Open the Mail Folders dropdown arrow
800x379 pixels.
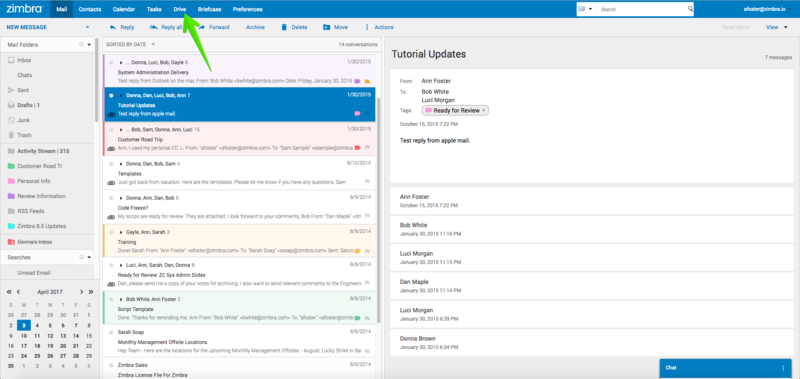89,45
